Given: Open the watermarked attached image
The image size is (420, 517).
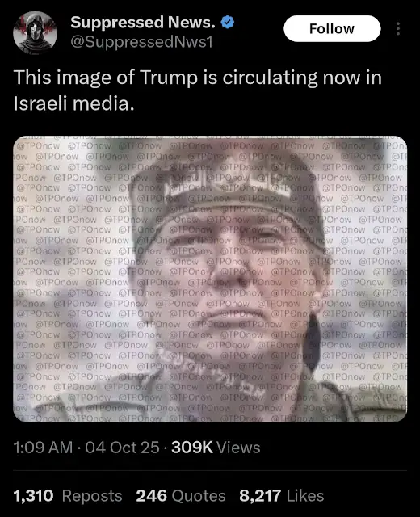Looking at the screenshot, I should 210,279.
